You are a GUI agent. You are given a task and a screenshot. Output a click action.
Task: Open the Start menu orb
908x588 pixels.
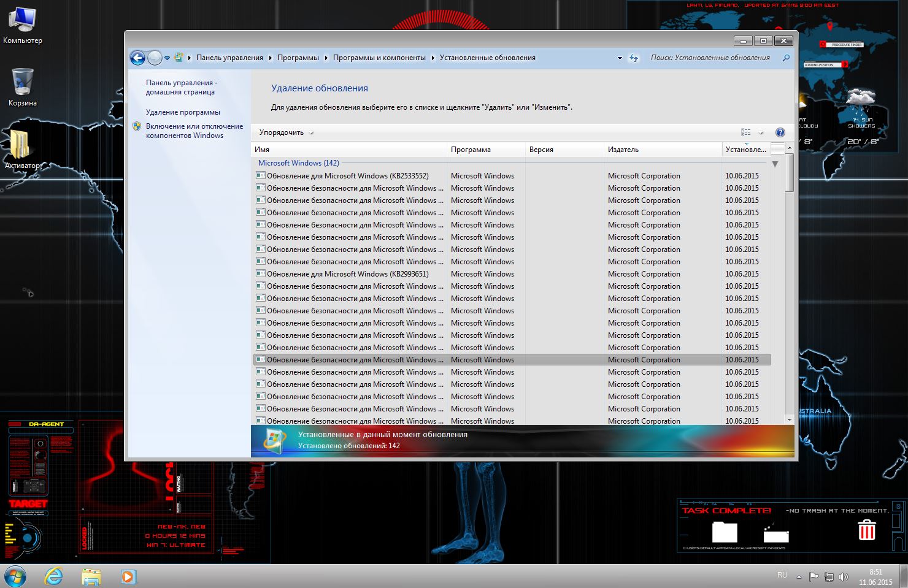click(14, 576)
